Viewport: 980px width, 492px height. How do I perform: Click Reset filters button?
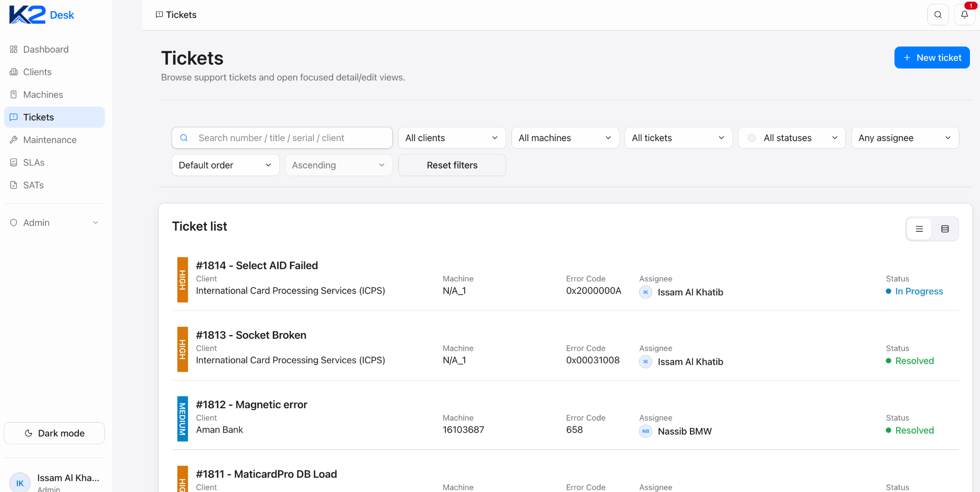pos(452,165)
